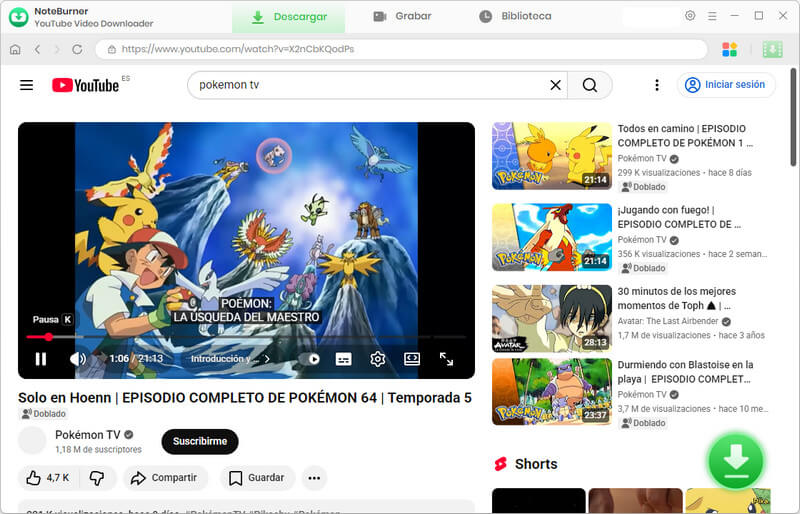Go to the home page

(x=15, y=50)
